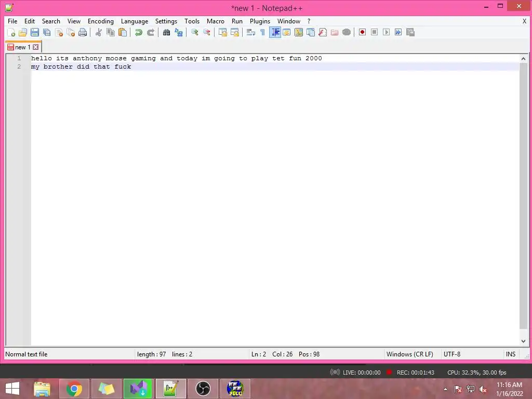
Task: Toggle the highlighted Show Indent Guide icon
Action: point(275,32)
